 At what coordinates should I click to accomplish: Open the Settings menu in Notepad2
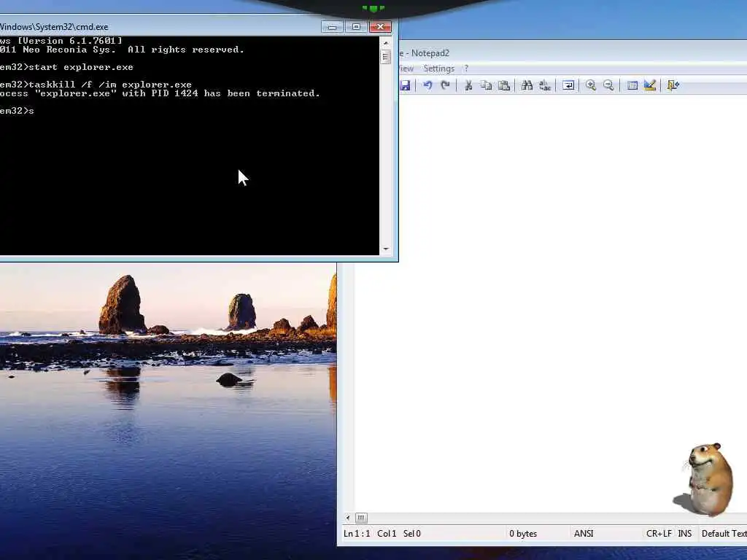(x=438, y=69)
